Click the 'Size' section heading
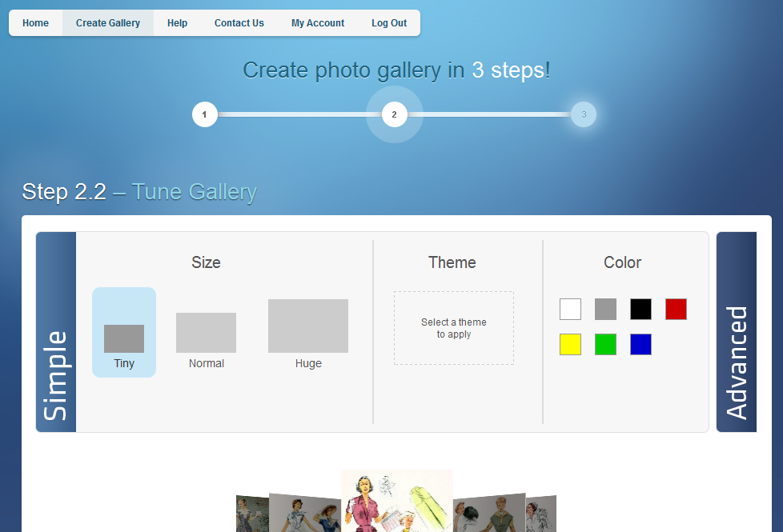The height and width of the screenshot is (532, 783). pyautogui.click(x=206, y=262)
